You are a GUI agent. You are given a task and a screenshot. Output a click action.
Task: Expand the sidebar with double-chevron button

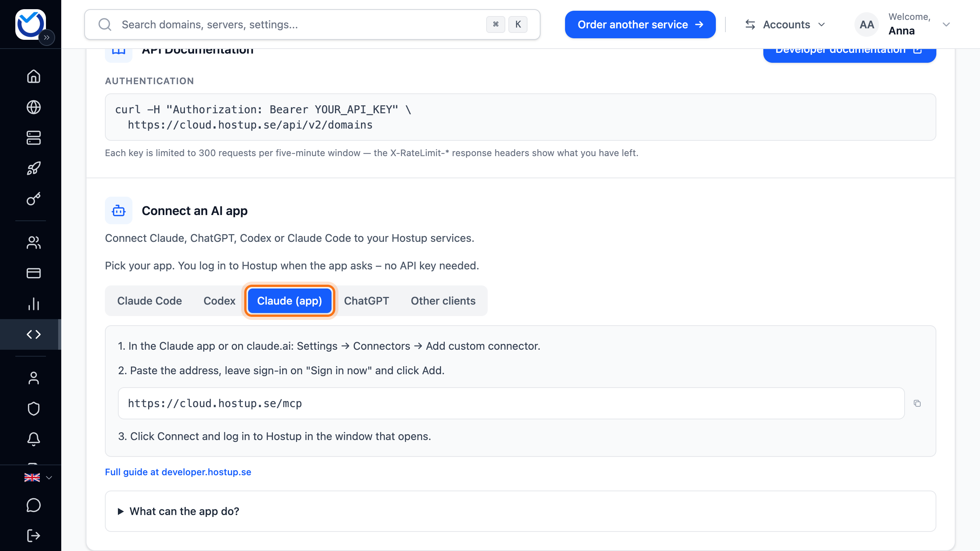click(x=47, y=37)
